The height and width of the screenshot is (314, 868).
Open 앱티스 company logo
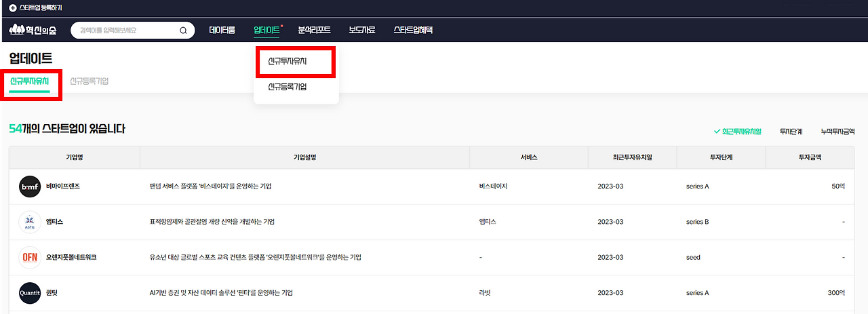coord(30,222)
